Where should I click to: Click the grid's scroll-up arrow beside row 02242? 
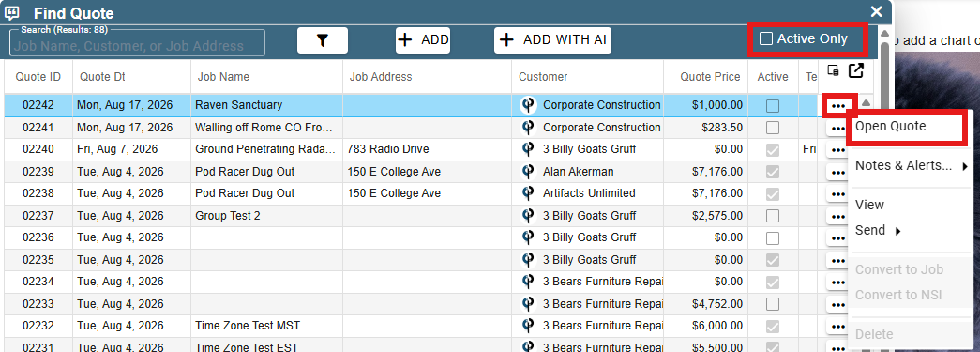866,103
